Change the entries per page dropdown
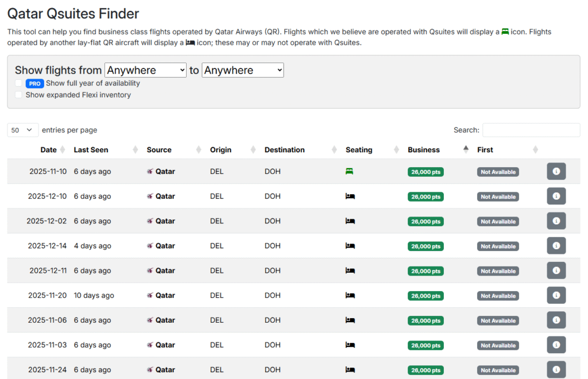Screen dimensions: 588x379 pos(22,130)
